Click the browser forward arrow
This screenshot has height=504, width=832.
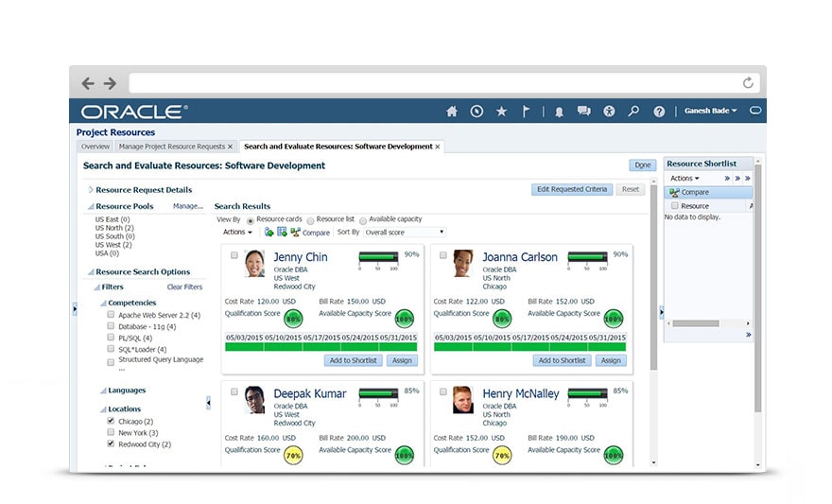pos(110,83)
